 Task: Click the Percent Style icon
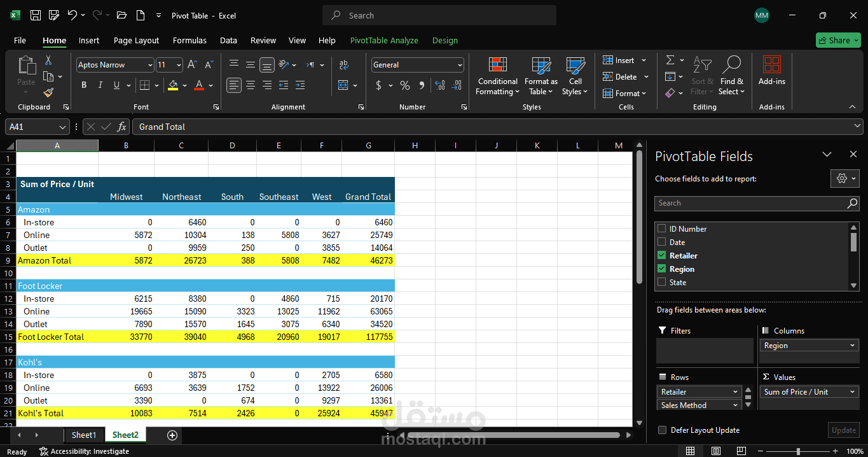point(405,84)
